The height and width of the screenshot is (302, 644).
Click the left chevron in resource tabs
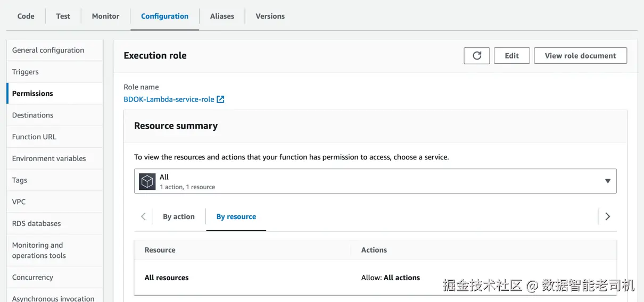[x=143, y=216]
